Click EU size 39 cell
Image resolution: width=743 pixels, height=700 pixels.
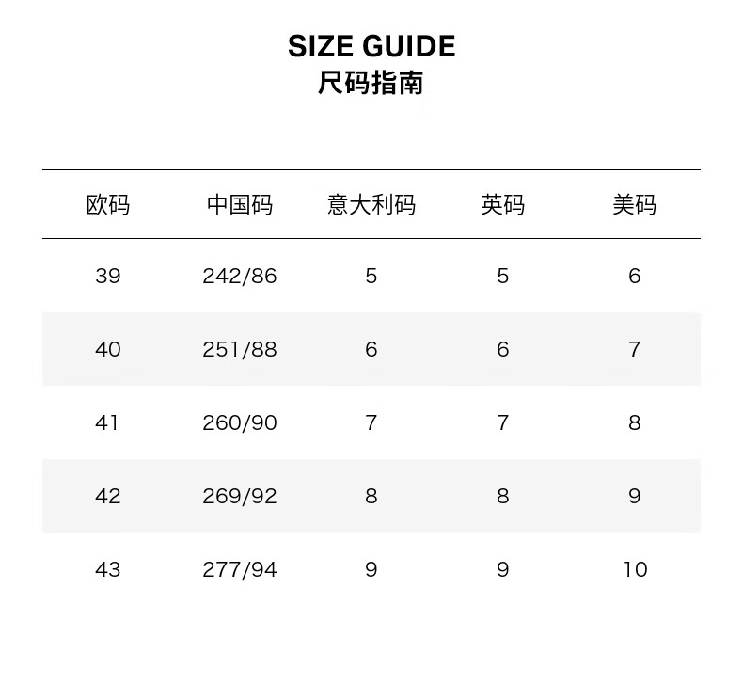pos(108,276)
